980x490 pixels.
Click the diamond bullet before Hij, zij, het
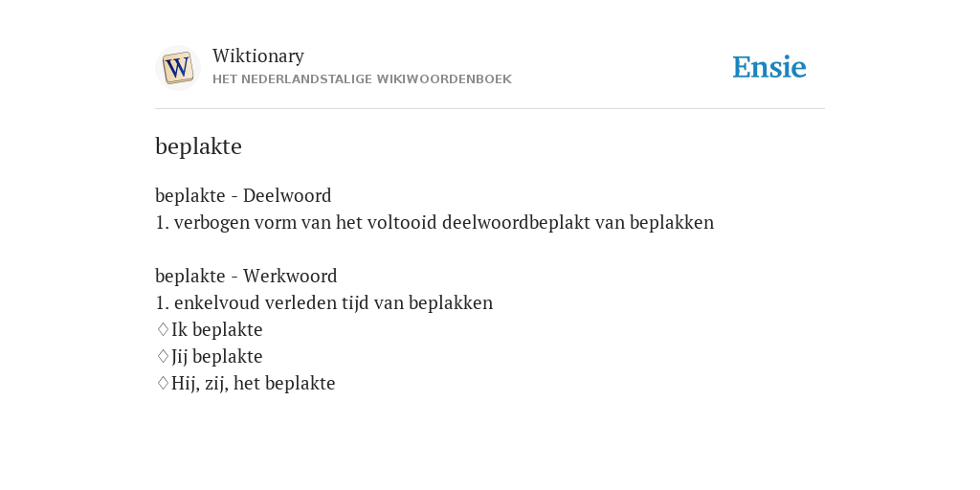coord(163,383)
